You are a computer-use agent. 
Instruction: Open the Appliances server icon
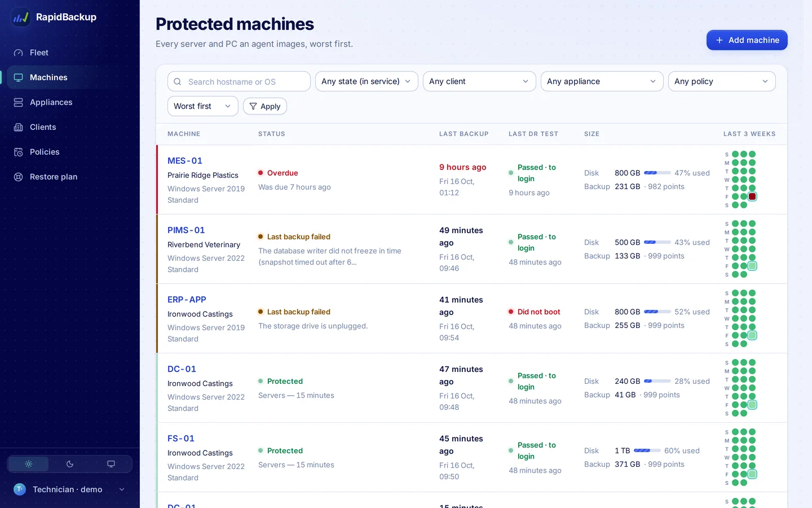(x=19, y=102)
